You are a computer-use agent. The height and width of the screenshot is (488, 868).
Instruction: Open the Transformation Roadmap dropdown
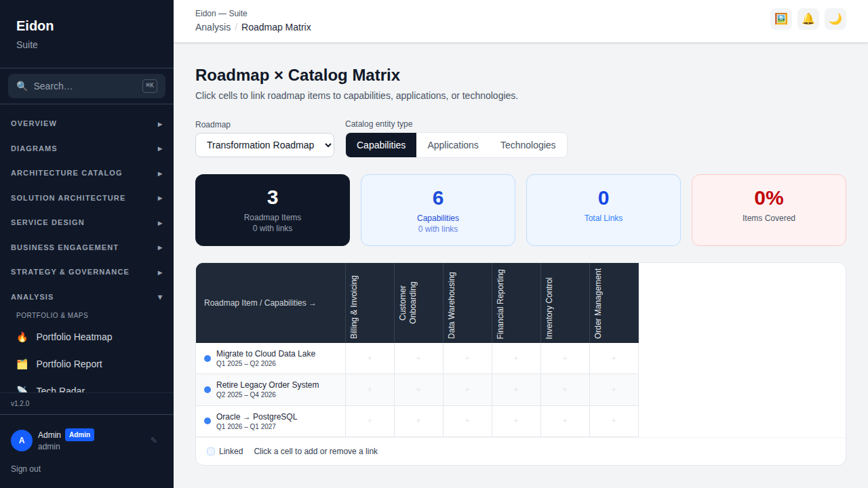tap(264, 145)
